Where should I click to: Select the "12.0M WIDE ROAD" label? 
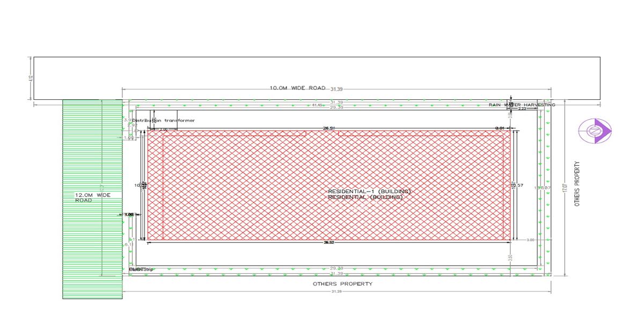pos(93,197)
